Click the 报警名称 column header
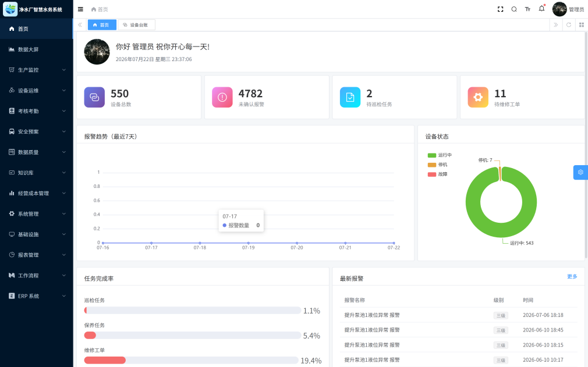The image size is (588, 367). 355,300
